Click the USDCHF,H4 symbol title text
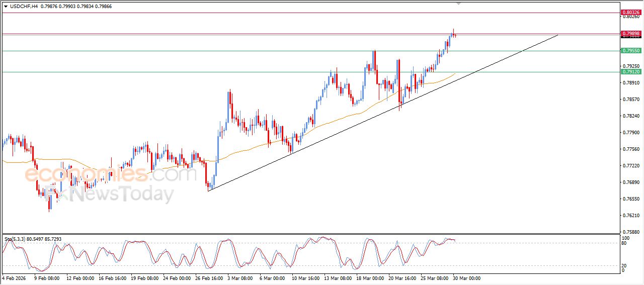Viewport: 644px width, 285px height. pyautogui.click(x=24, y=7)
